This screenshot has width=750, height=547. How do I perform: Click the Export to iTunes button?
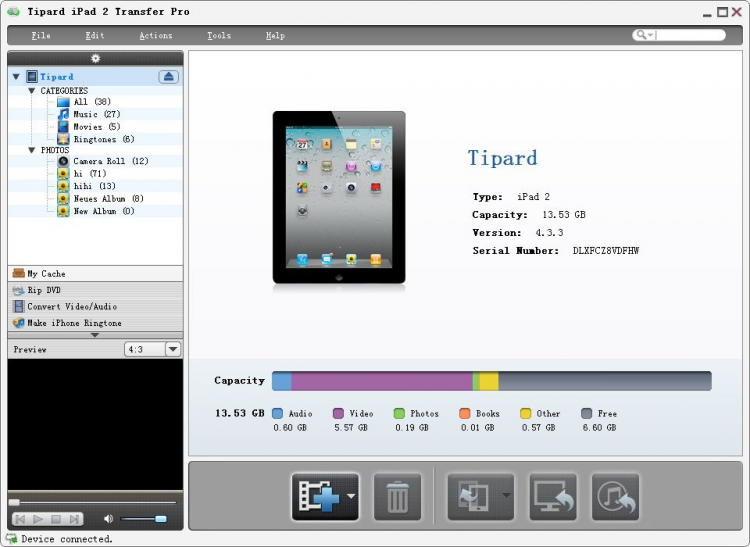point(615,497)
